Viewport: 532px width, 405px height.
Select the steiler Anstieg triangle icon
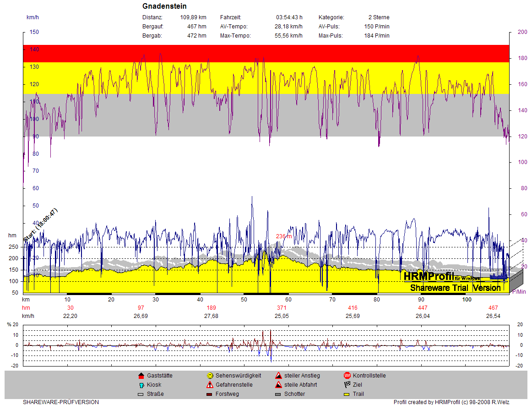pyautogui.click(x=278, y=376)
